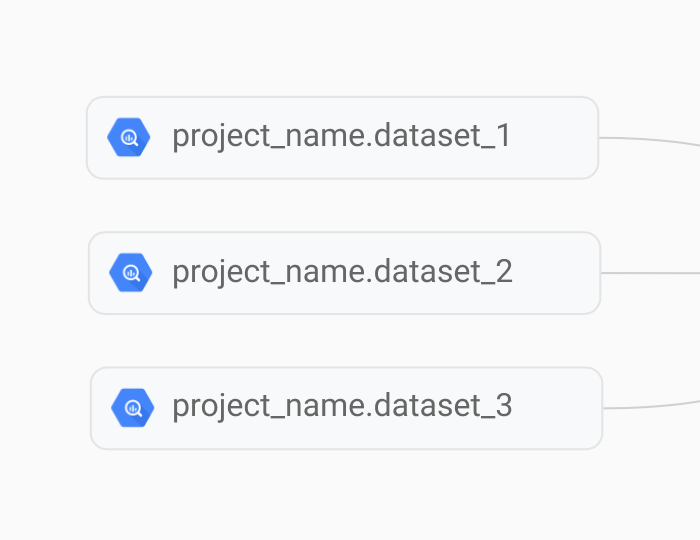Click the blank canvas above the dataset_1 node
This screenshot has width=700, height=540.
[342, 47]
